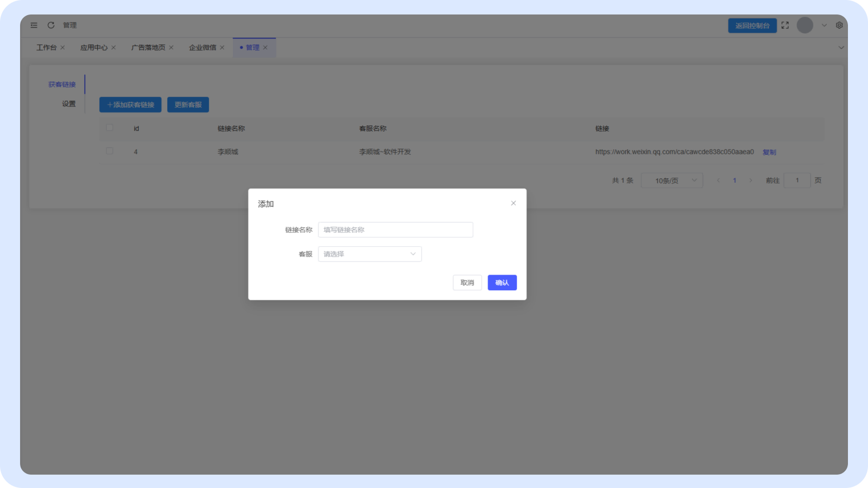The height and width of the screenshot is (488, 868).
Task: Open the user account dropdown arrow
Action: pyautogui.click(x=824, y=25)
